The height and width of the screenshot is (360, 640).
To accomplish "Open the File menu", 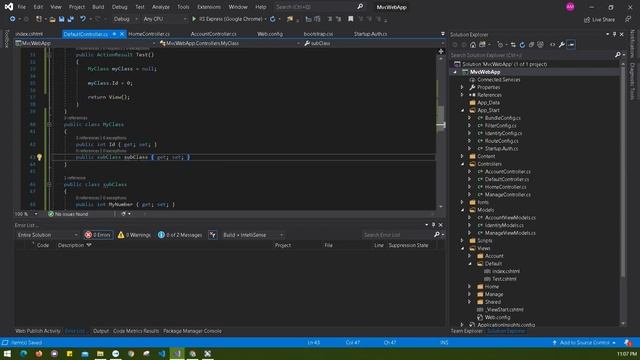I will point(22,7).
